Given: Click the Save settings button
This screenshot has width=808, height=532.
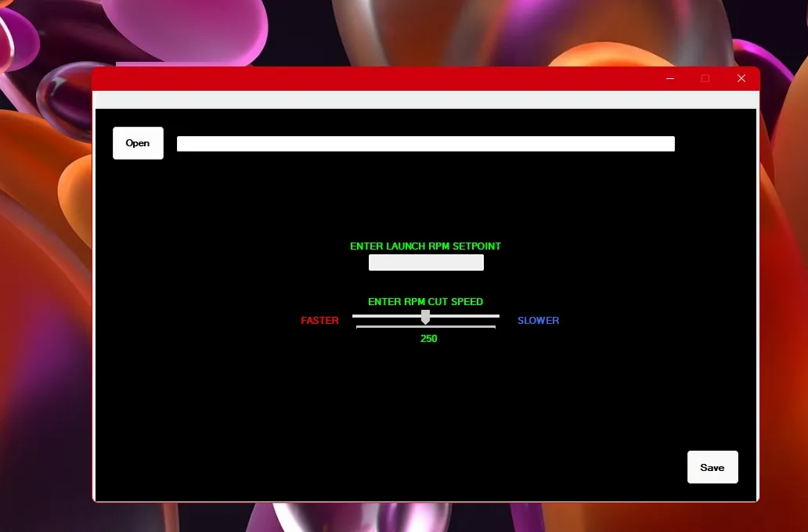Looking at the screenshot, I should coord(712,466).
